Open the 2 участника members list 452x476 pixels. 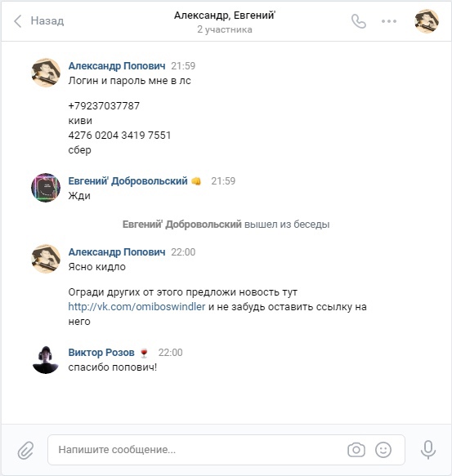point(225,29)
